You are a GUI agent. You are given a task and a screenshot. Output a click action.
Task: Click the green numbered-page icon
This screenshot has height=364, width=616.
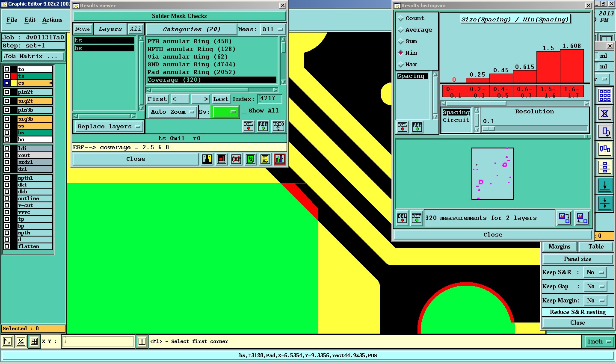click(x=251, y=159)
